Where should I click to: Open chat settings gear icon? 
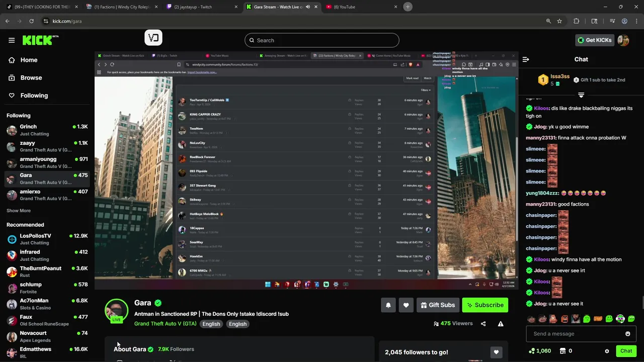[x=607, y=351]
